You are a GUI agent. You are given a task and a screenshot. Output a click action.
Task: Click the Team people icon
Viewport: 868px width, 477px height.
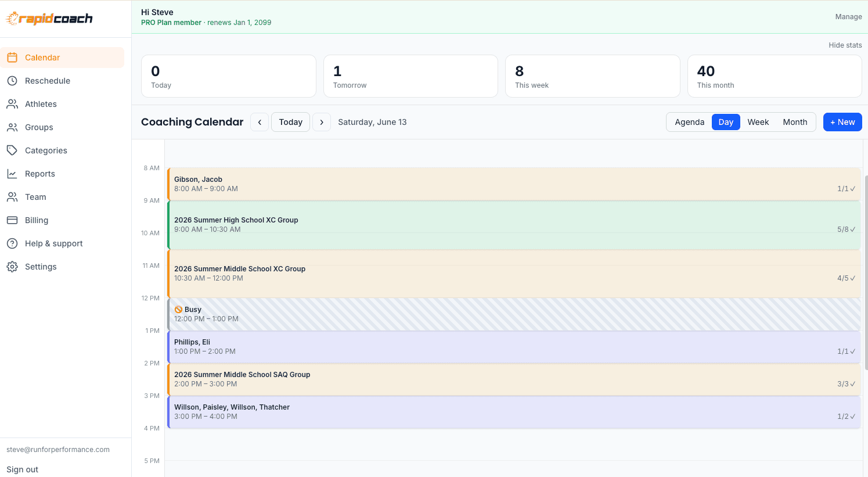click(12, 197)
